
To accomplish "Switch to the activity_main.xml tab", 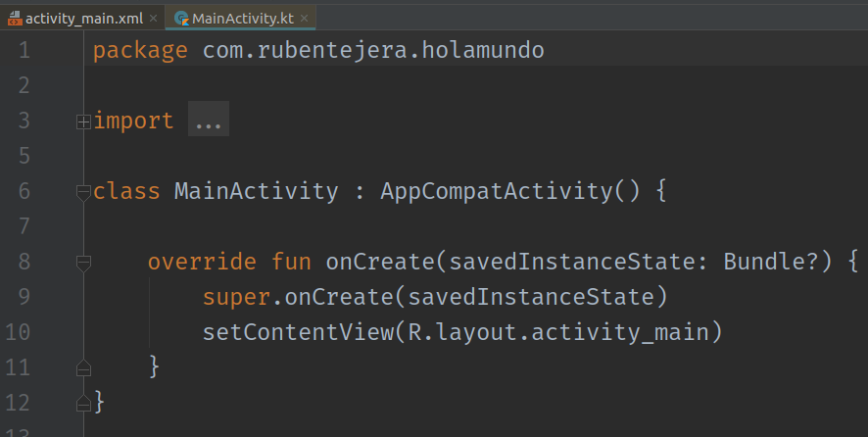I will click(83, 19).
